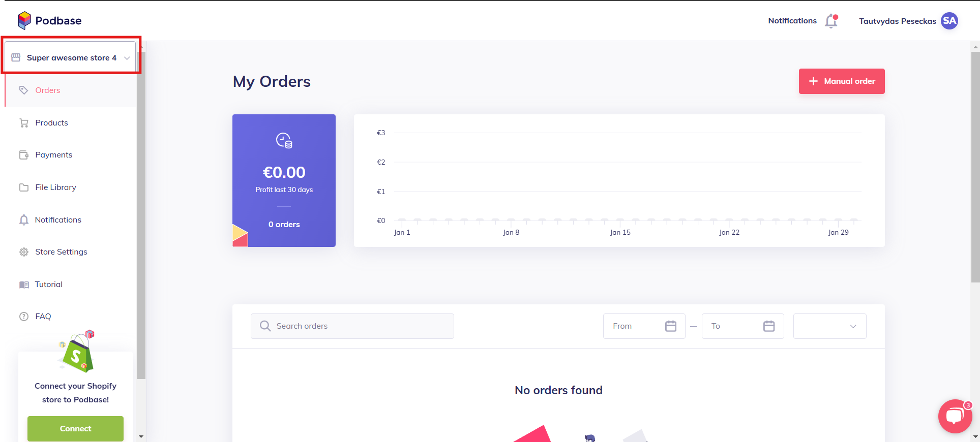This screenshot has height=442, width=980.
Task: Click the From date calendar icon
Action: [x=670, y=326]
